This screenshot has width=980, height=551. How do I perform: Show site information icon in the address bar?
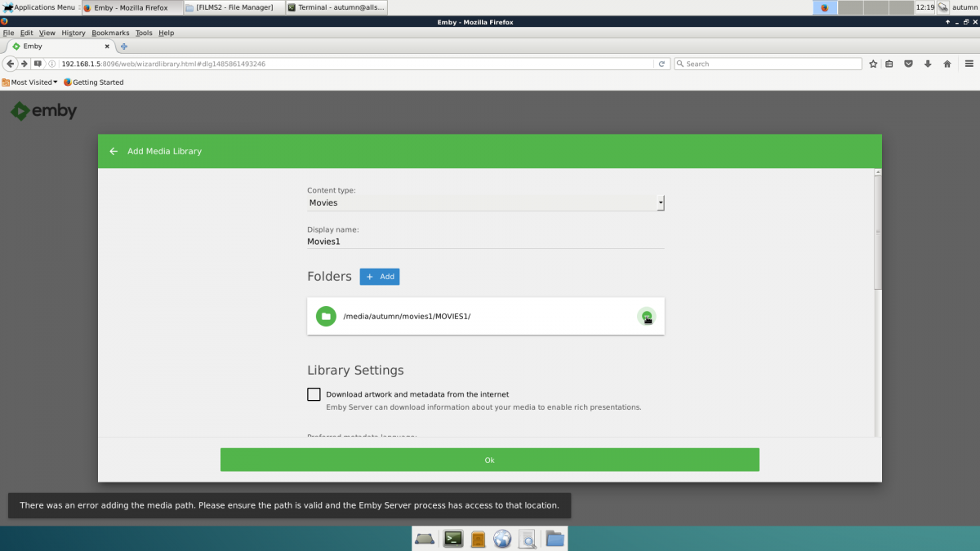(51, 64)
